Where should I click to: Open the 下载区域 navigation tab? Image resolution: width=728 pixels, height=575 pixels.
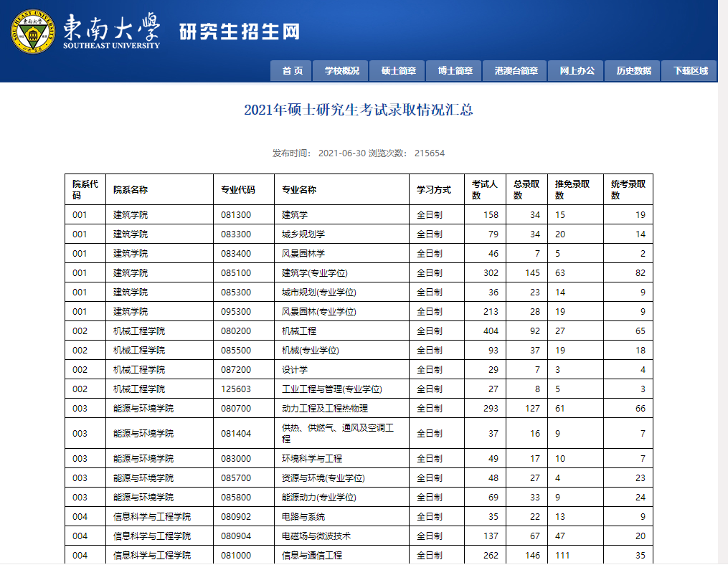[x=689, y=70]
